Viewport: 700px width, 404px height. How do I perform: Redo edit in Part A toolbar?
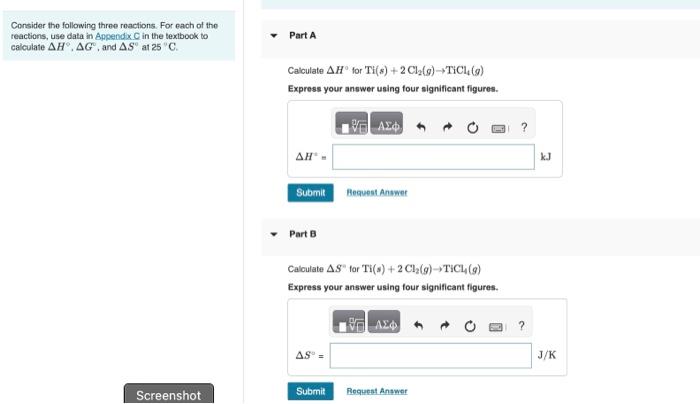pos(447,128)
